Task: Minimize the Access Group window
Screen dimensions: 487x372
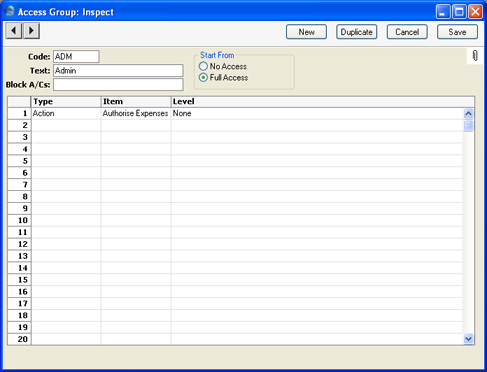Action: (x=443, y=12)
